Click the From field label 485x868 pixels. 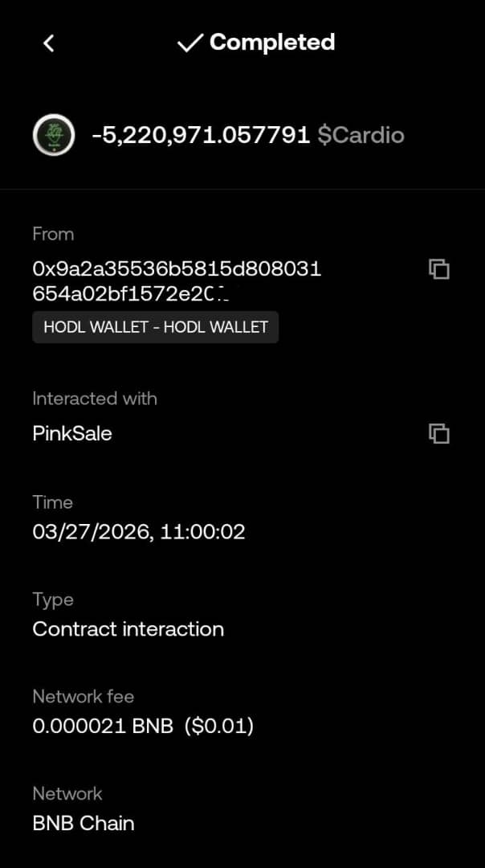pyautogui.click(x=53, y=234)
